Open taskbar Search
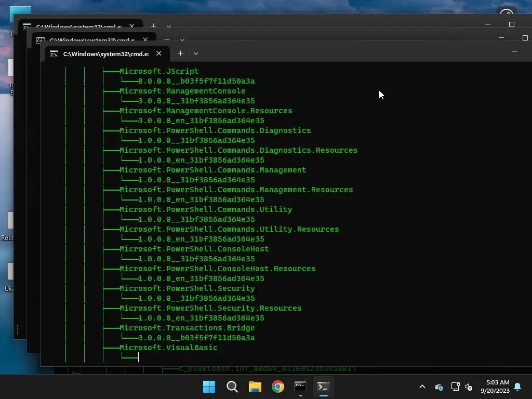The width and height of the screenshot is (532, 399). pos(232,387)
